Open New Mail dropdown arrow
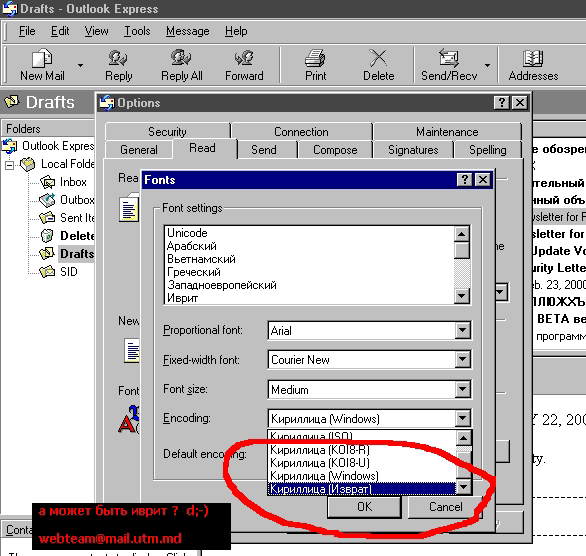 80,65
